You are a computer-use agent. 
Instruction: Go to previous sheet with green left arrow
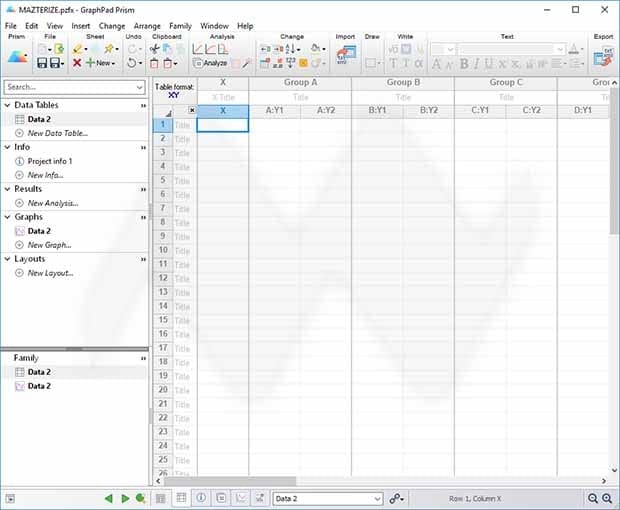(108, 499)
